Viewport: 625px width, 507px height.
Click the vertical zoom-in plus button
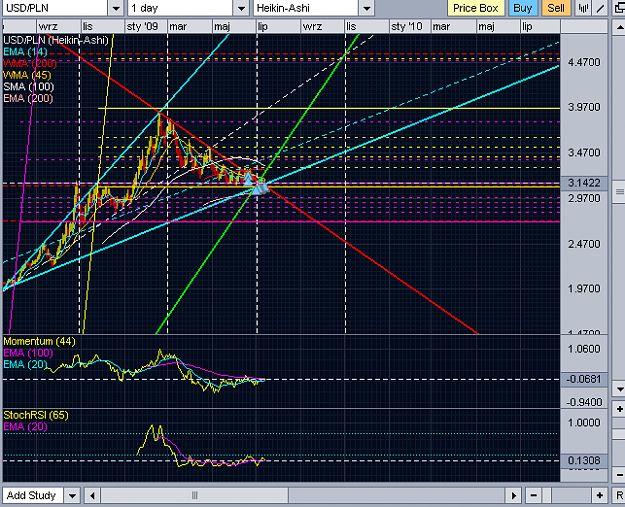(619, 409)
